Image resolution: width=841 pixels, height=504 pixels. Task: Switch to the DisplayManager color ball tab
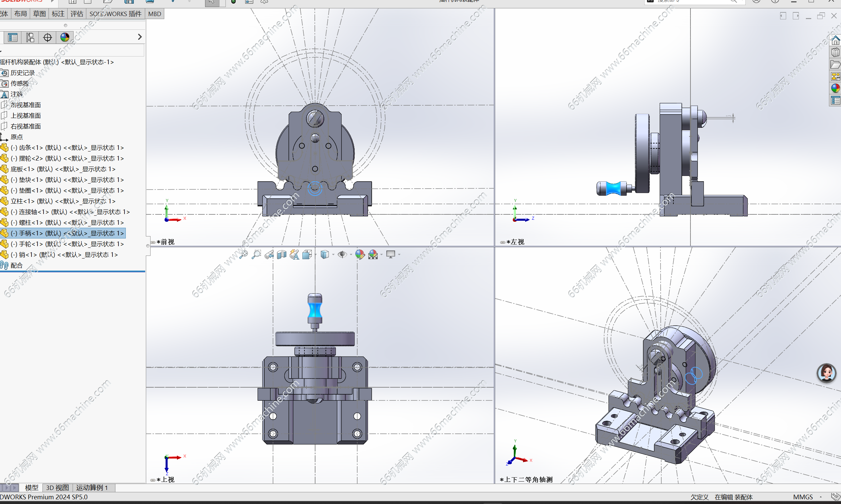tap(65, 37)
